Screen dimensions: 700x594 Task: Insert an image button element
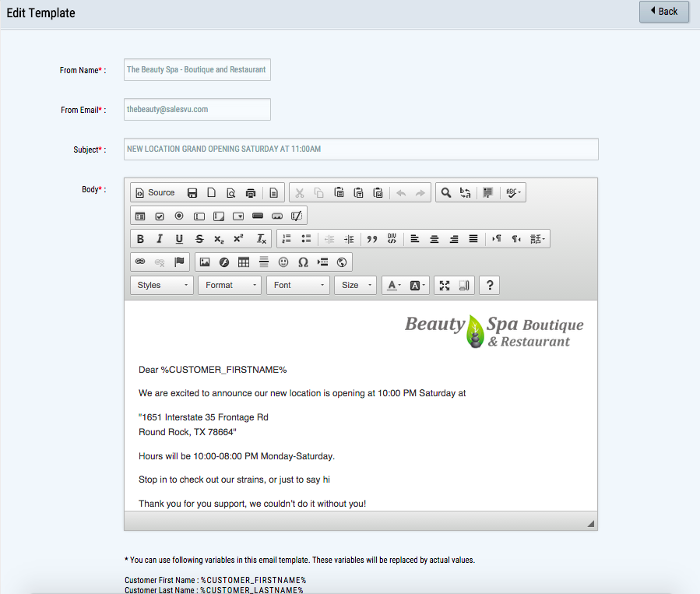point(277,216)
